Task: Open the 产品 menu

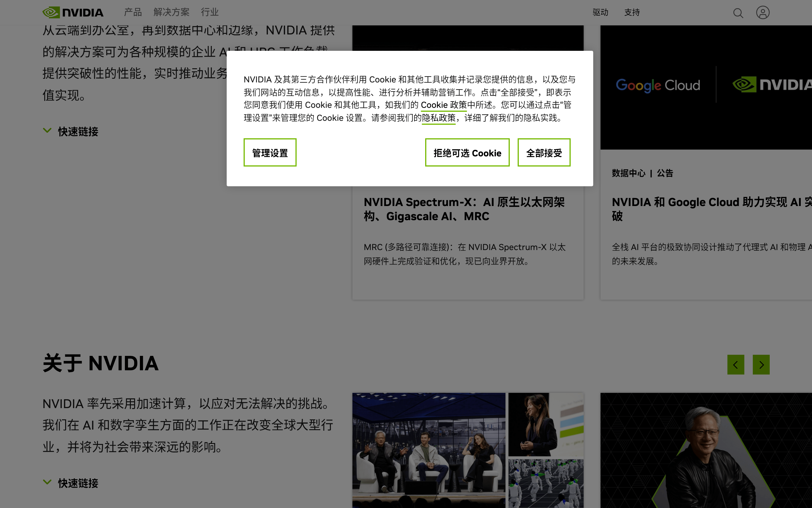Action: tap(133, 12)
